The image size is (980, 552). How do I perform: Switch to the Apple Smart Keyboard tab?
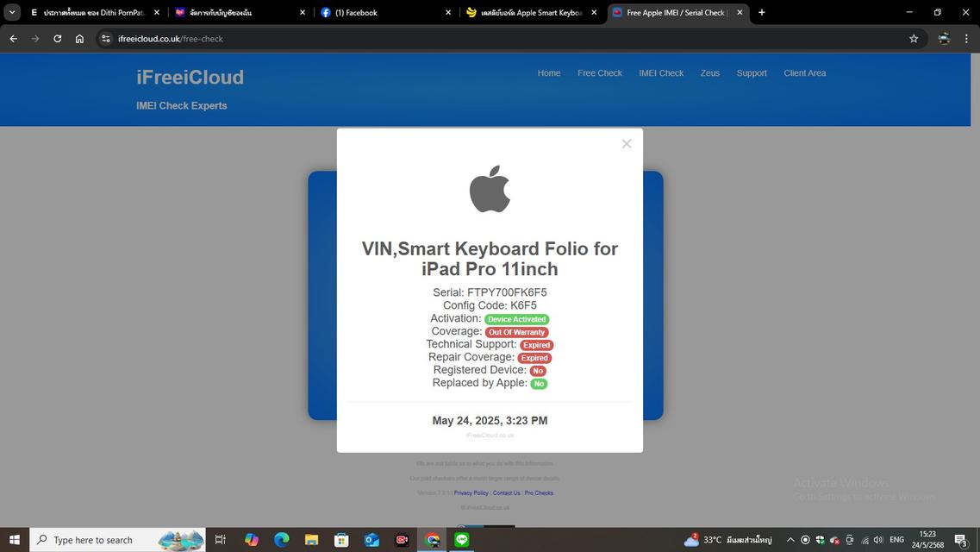[533, 12]
